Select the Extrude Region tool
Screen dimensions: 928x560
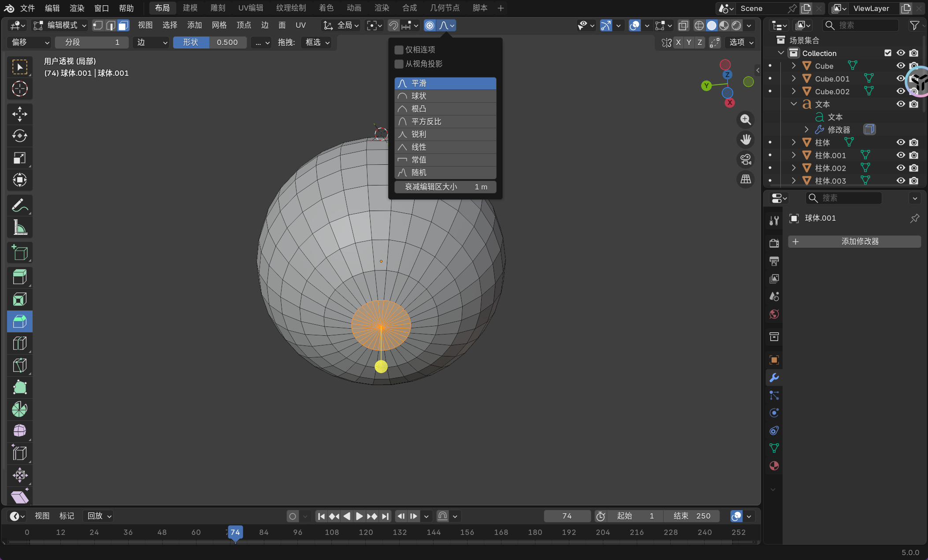tap(19, 277)
